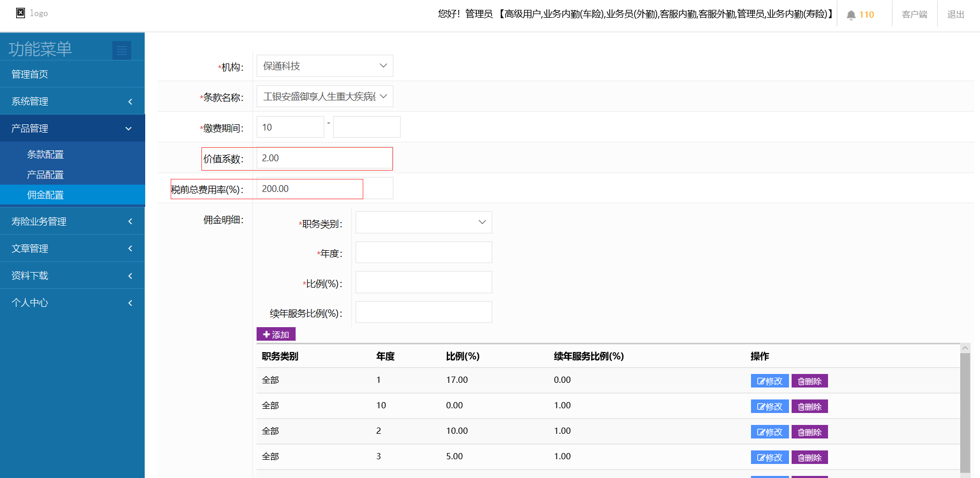Delete the year 10 commission row
The height and width of the screenshot is (478, 980).
(809, 406)
